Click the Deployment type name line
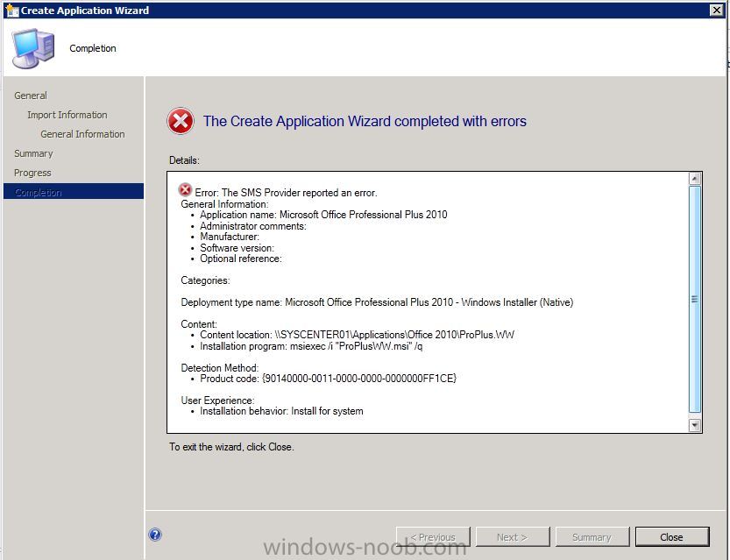 pyautogui.click(x=377, y=302)
